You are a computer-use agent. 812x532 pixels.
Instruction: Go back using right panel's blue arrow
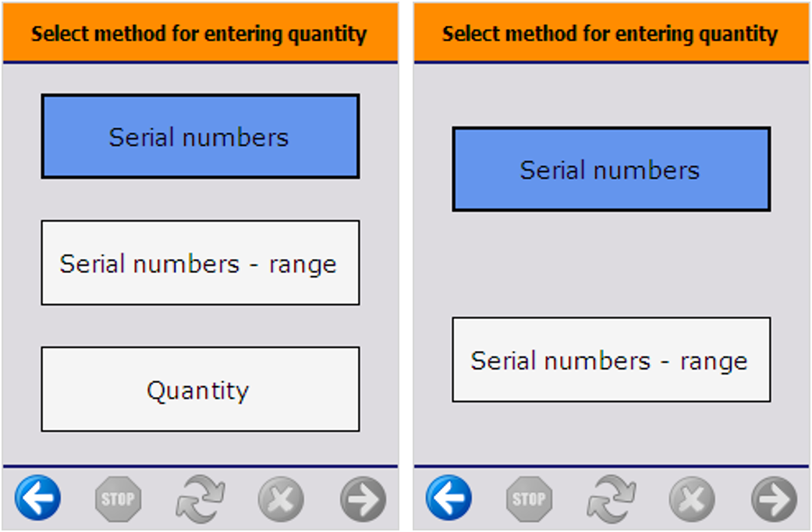pos(449,498)
